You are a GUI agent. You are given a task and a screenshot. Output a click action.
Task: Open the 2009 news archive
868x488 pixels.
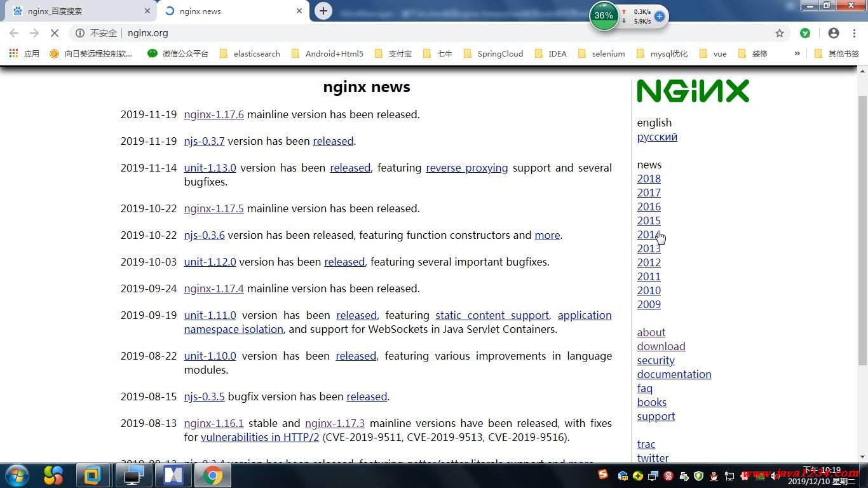(x=649, y=304)
